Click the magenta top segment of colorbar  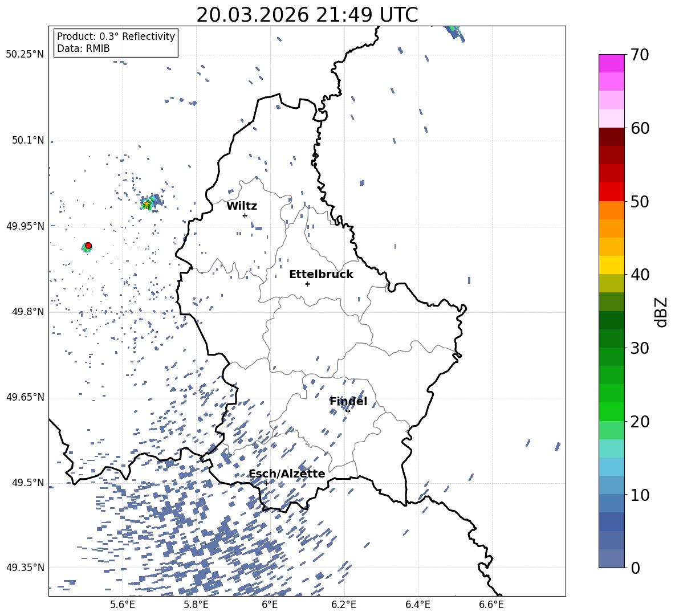point(611,63)
